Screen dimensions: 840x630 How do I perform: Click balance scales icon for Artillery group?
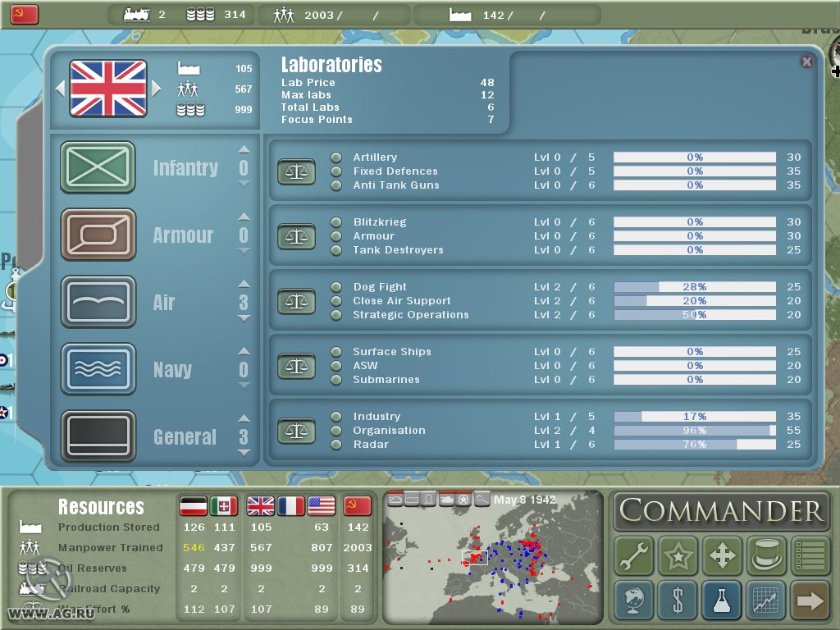(296, 172)
